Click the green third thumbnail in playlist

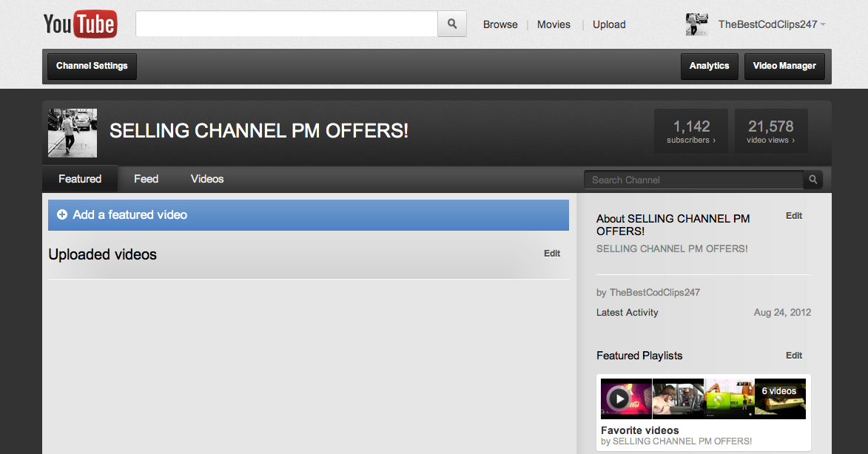click(x=729, y=399)
